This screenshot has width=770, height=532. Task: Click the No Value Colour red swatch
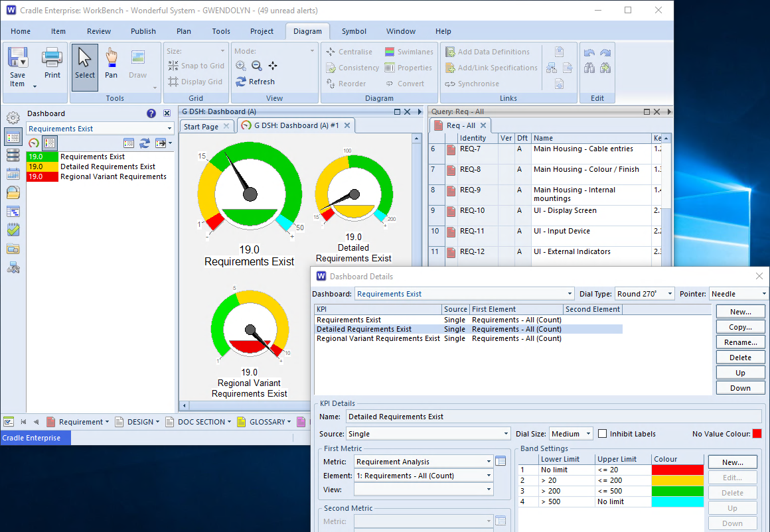click(x=757, y=434)
